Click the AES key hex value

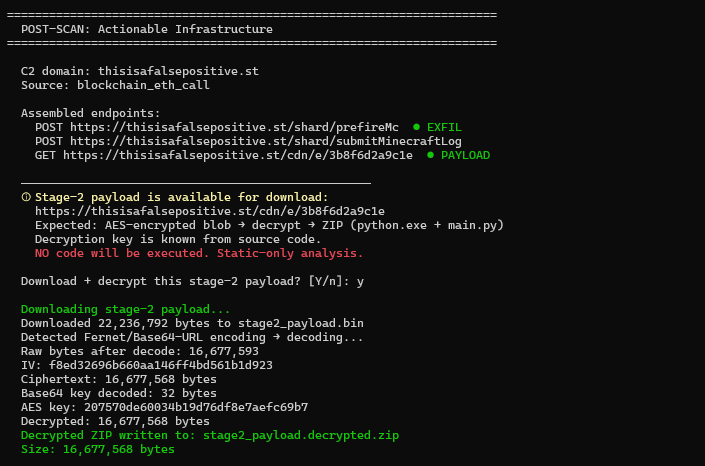(x=196, y=407)
